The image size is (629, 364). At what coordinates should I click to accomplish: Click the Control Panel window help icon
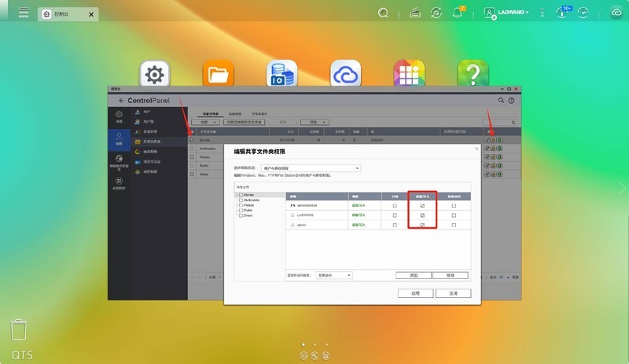(x=512, y=101)
